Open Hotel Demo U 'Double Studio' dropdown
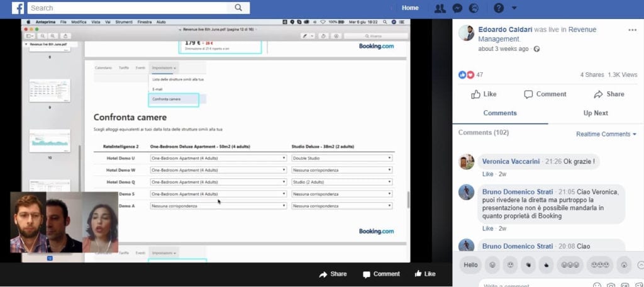This screenshot has height=287, width=644. [341, 158]
